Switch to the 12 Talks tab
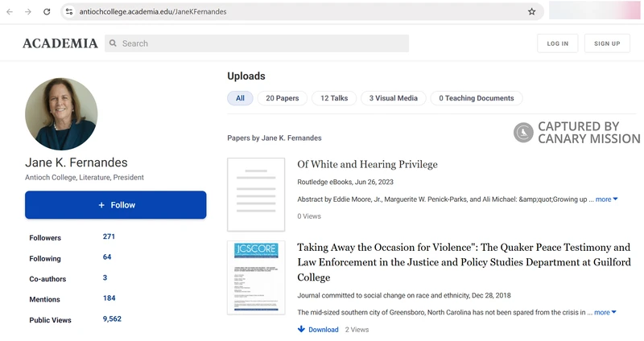Screen dimensions: 644x341 click(334, 98)
